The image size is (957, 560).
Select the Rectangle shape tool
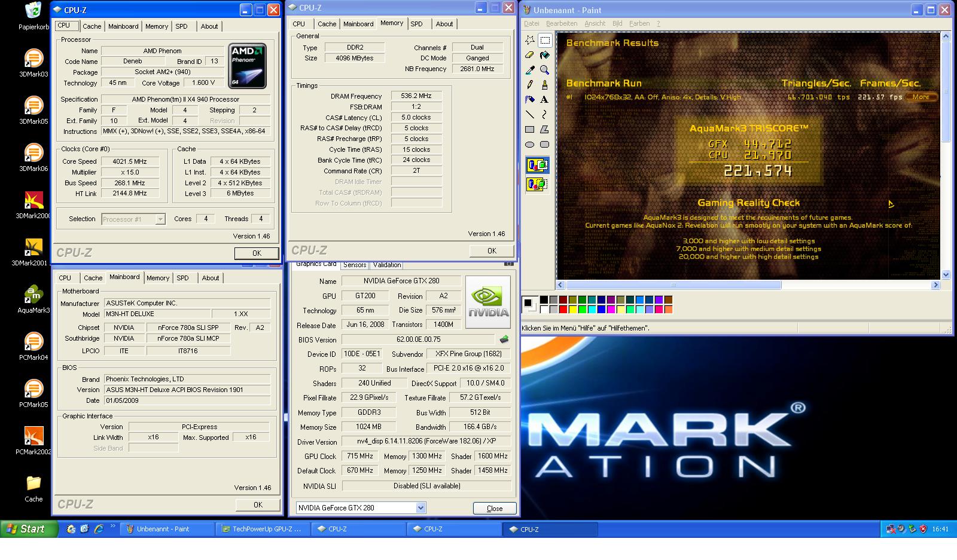tap(530, 129)
